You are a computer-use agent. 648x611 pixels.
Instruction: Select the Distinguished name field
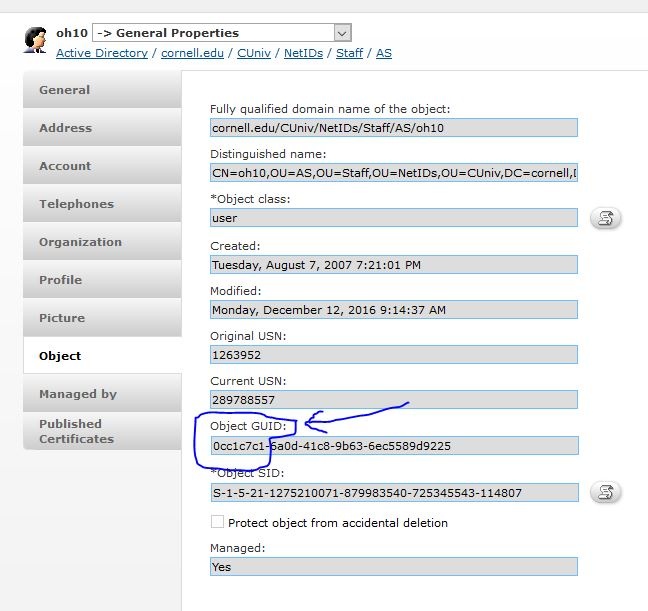[394, 172]
